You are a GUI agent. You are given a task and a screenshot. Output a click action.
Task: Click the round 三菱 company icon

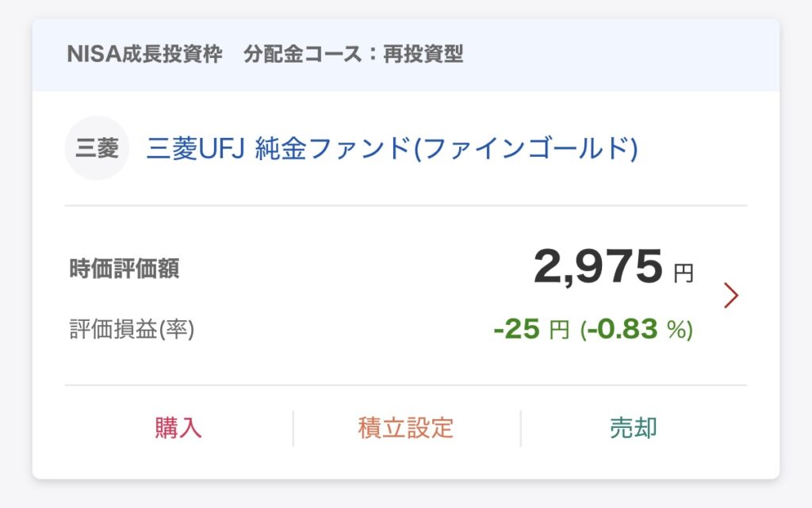click(x=97, y=149)
